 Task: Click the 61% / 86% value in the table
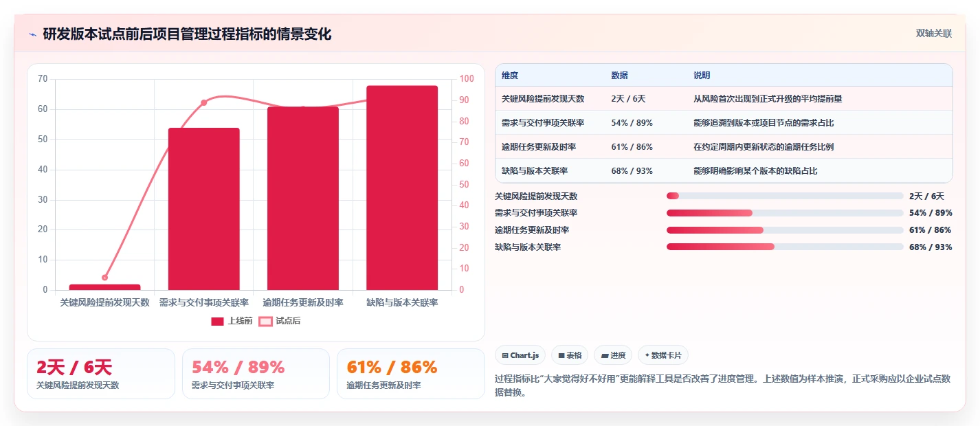click(x=632, y=147)
